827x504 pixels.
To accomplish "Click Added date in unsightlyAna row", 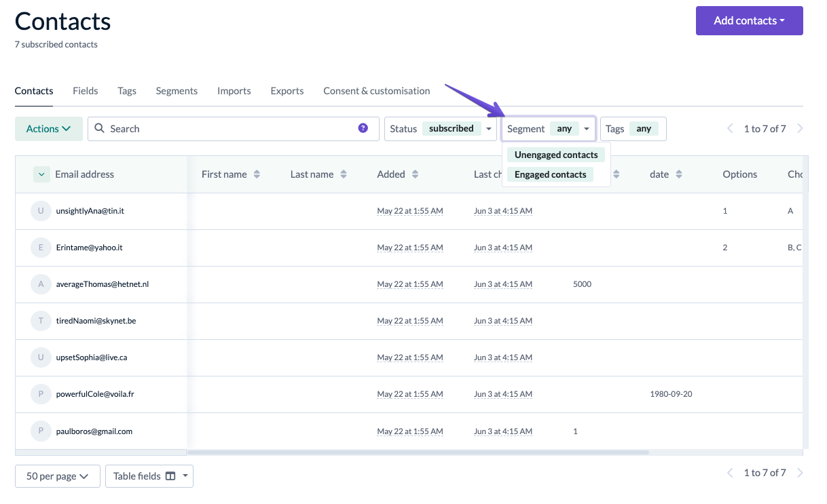I will pos(410,211).
